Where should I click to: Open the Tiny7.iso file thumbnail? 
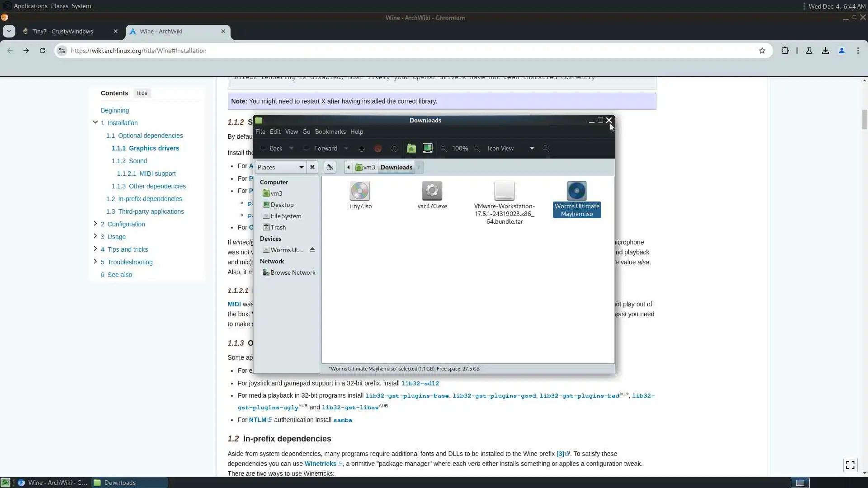[359, 191]
